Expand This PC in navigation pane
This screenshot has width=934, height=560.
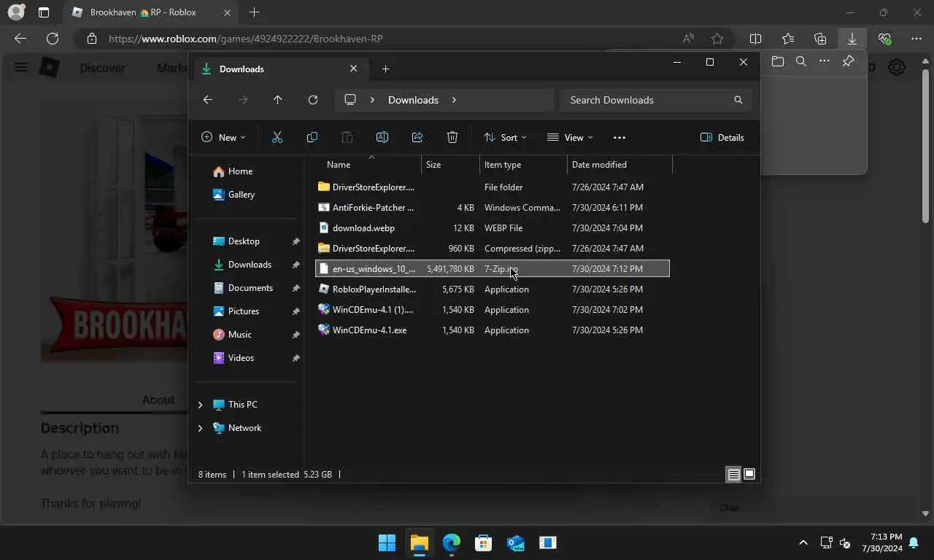(x=200, y=405)
